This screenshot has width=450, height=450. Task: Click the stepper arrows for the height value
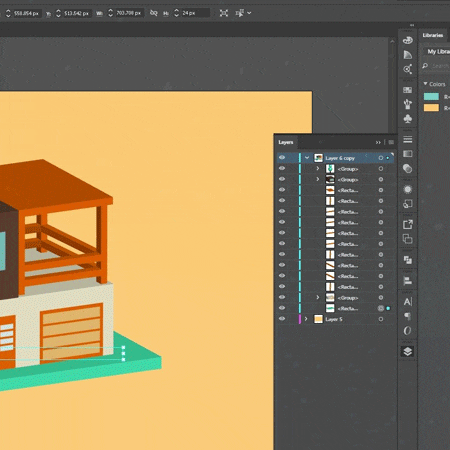[176, 13]
